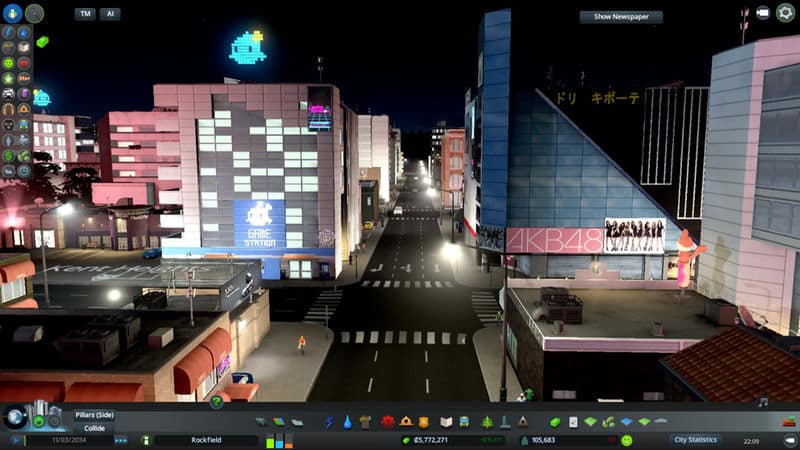Toggle the TM traffic manager button
The width and height of the screenshot is (800, 450).
85,14
